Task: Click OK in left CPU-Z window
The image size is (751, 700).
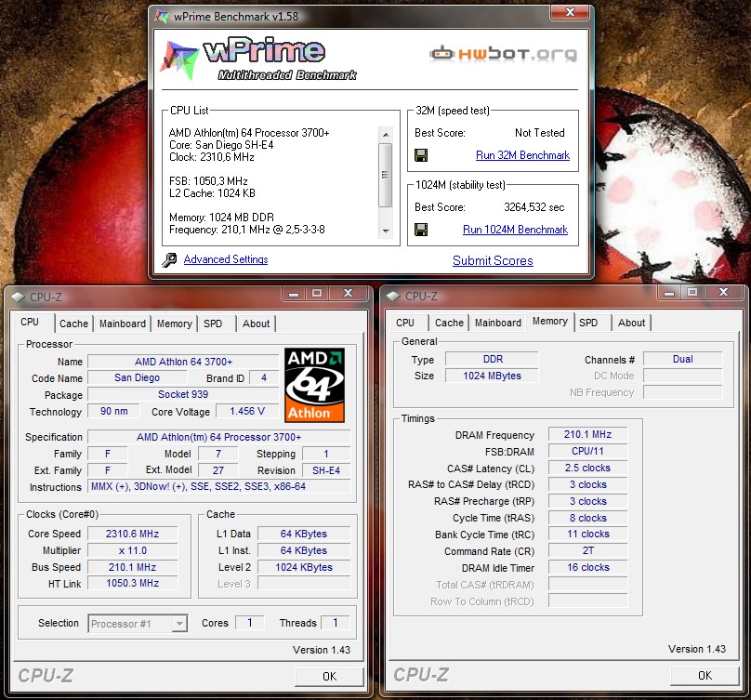Action: pyautogui.click(x=329, y=677)
